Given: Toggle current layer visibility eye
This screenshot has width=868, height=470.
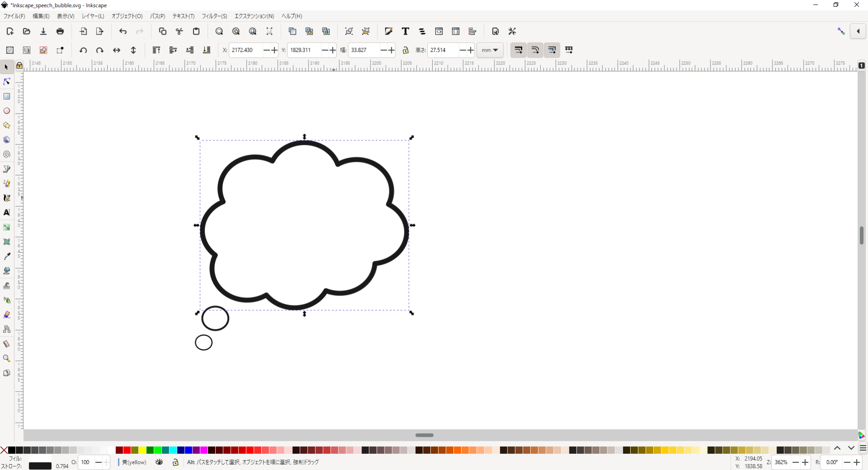Looking at the screenshot, I should click(159, 462).
